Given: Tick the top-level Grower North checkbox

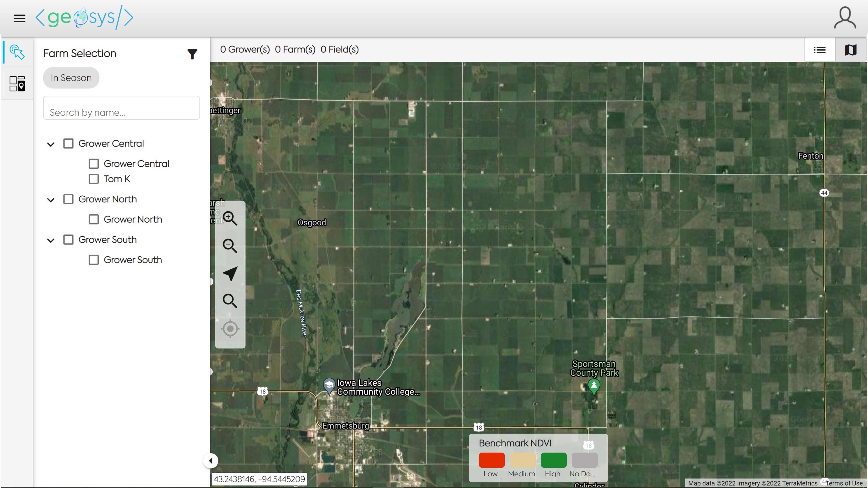Looking at the screenshot, I should click(x=68, y=199).
